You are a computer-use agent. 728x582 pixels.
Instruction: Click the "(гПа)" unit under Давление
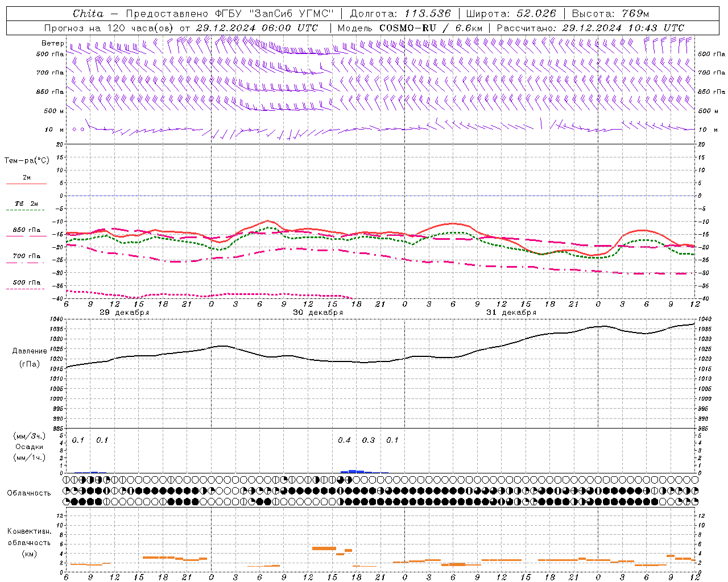pos(30,364)
